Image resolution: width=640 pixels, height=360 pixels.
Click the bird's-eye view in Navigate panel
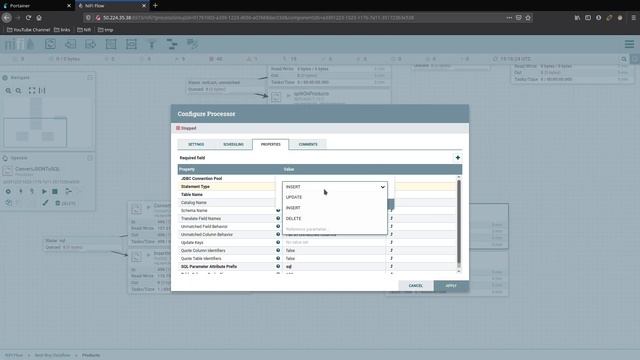[x=49, y=122]
